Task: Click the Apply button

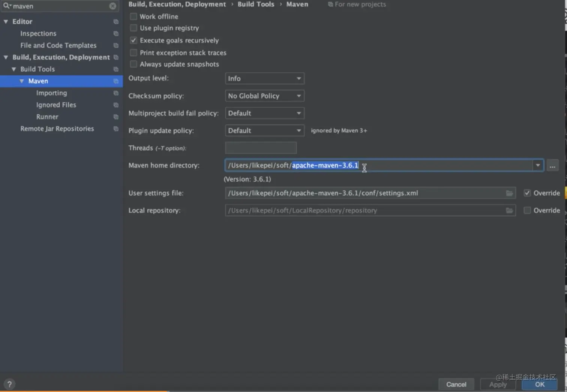Action: pyautogui.click(x=498, y=385)
